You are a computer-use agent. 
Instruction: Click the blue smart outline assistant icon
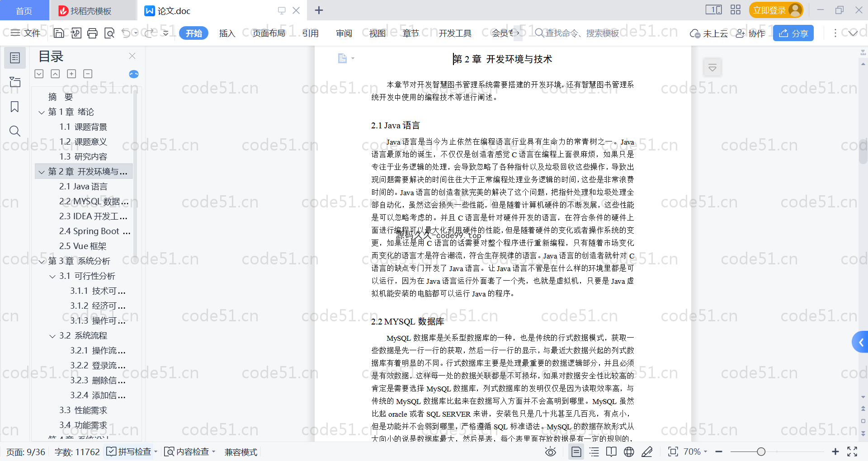tap(133, 74)
